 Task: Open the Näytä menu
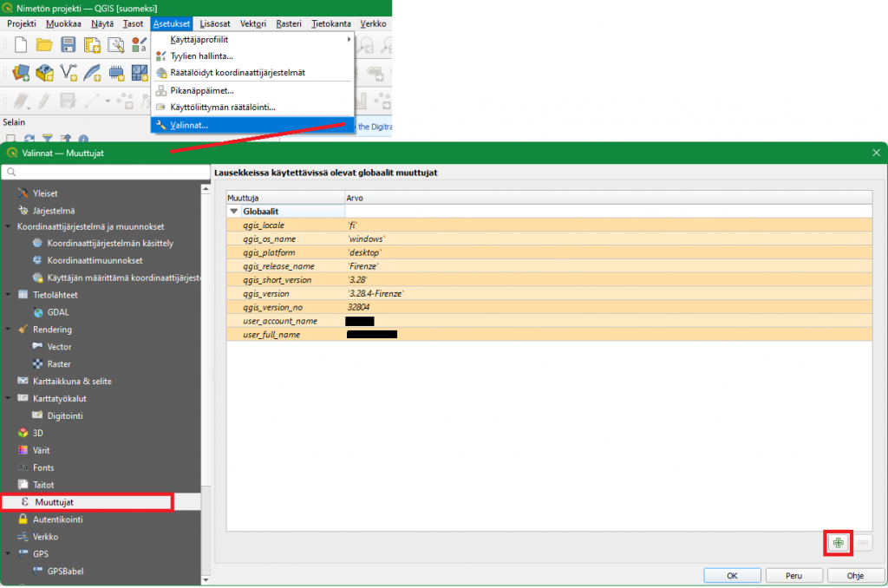pos(102,23)
